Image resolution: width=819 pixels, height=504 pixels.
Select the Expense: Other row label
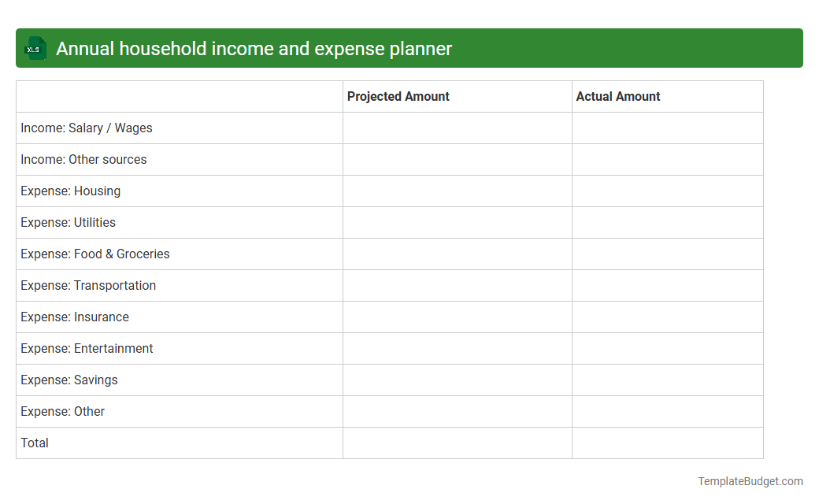62,411
